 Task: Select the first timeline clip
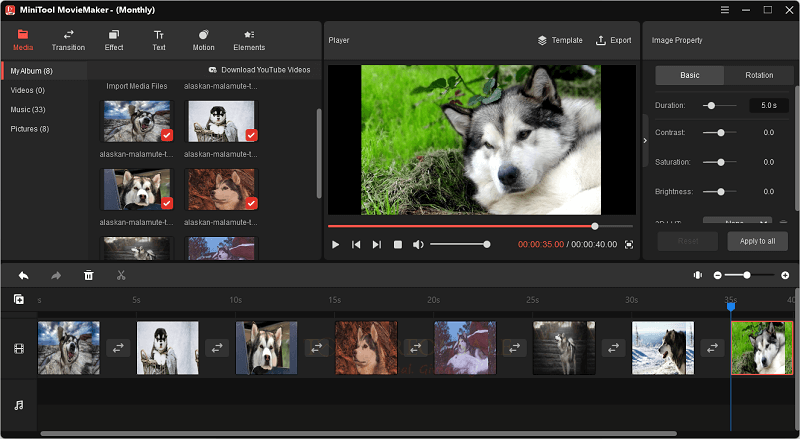[69, 348]
